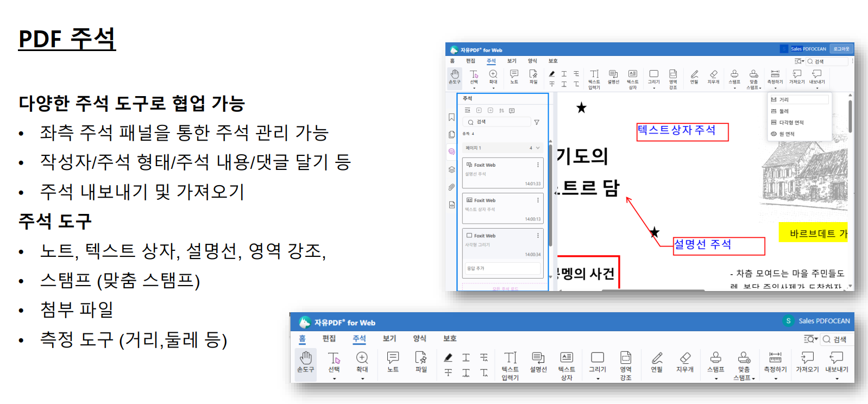Viewport: 868px width, 404px height.
Task: Select 텍스트 입력기 typewriter tool in bottom toolbar
Action: click(510, 365)
